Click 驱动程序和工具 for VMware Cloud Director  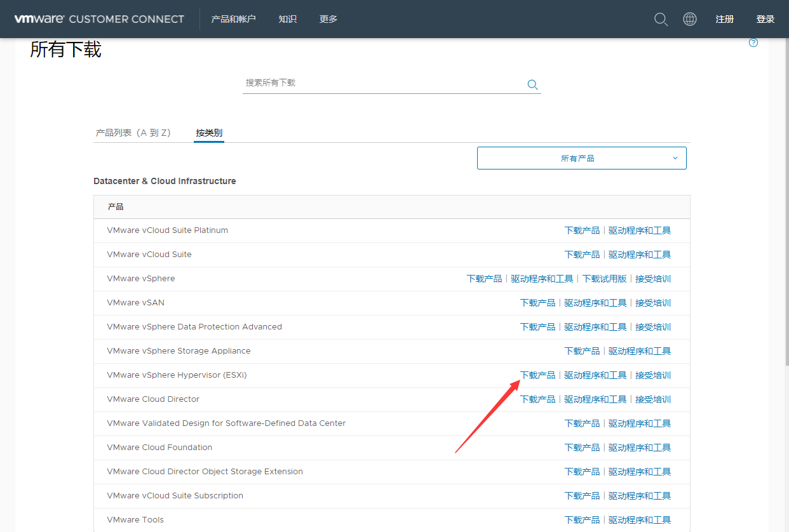coord(595,399)
